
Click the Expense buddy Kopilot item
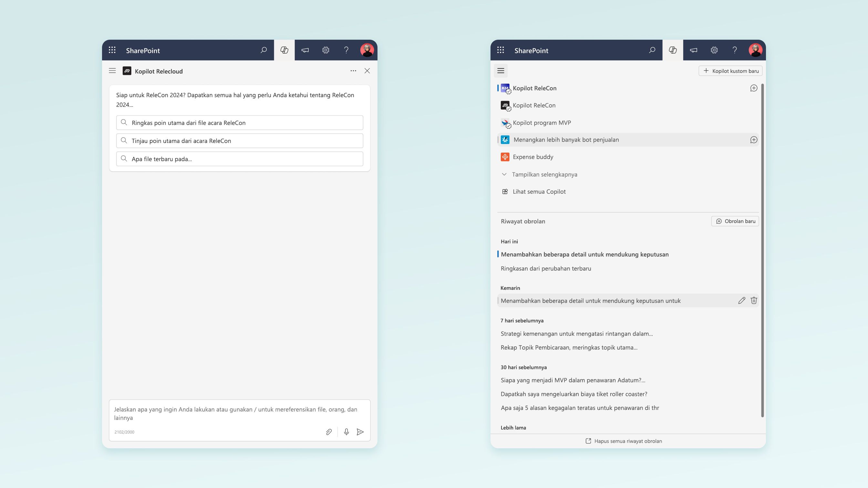pos(533,156)
